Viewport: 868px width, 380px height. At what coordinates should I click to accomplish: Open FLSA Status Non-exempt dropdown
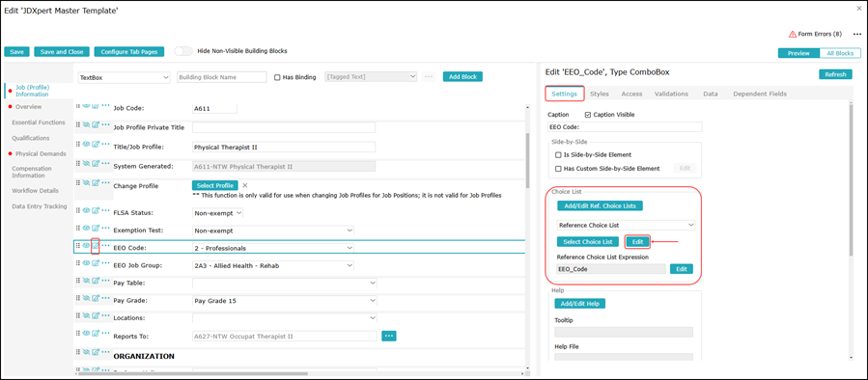pyautogui.click(x=217, y=212)
